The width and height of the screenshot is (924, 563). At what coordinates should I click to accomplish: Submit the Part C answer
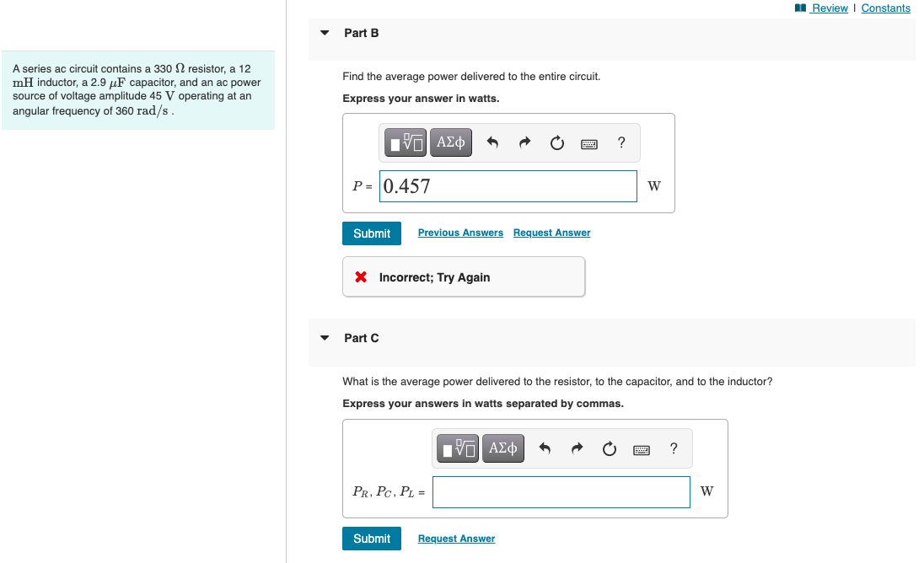371,539
